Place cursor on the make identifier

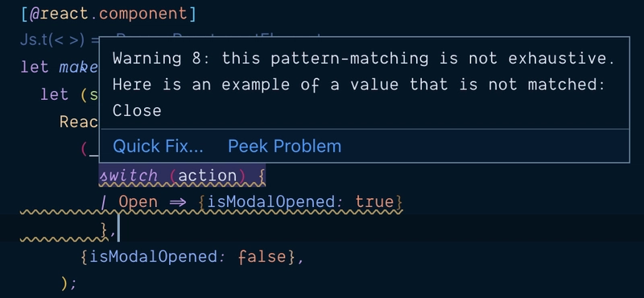[78, 67]
